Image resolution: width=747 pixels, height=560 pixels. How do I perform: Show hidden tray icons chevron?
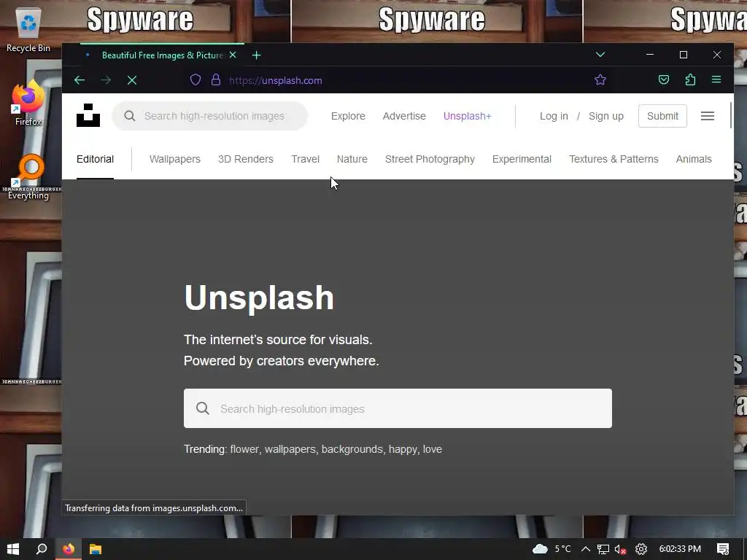tap(586, 549)
